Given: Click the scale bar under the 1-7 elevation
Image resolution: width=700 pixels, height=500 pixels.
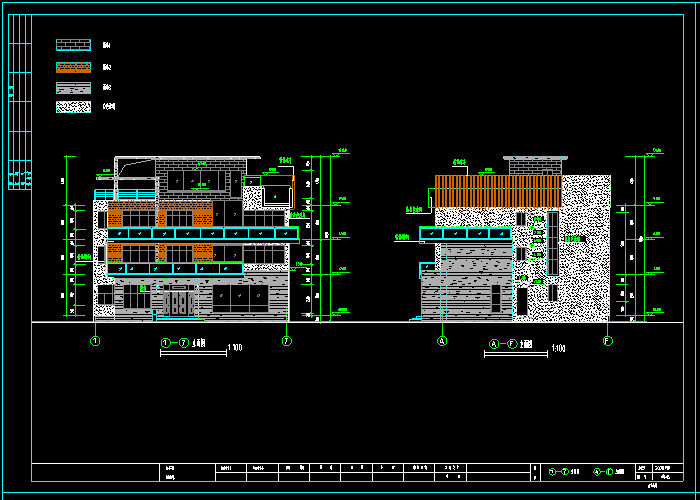Looking at the screenshot, I should (x=193, y=353).
